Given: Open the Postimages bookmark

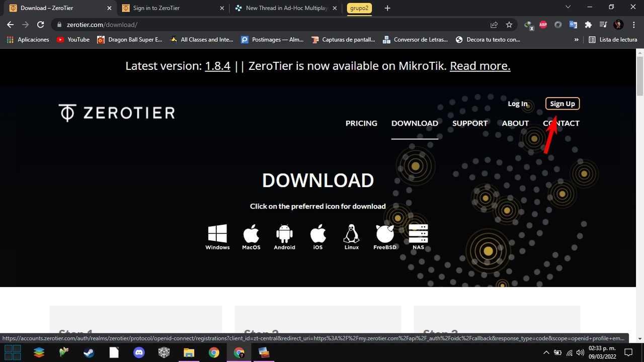Looking at the screenshot, I should click(272, 40).
